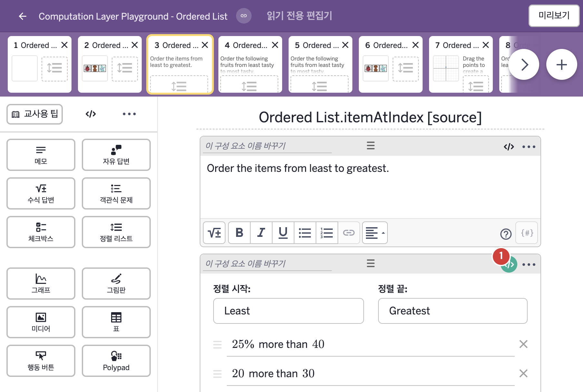Delete slide 3 with its X
The width and height of the screenshot is (583, 392).
pos(205,45)
